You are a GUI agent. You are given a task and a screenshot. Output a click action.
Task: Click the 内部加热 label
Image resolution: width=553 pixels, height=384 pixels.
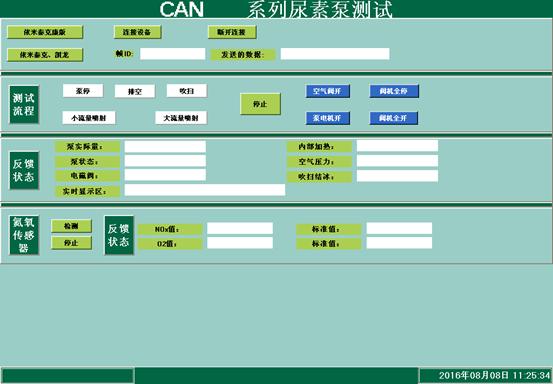(320, 147)
